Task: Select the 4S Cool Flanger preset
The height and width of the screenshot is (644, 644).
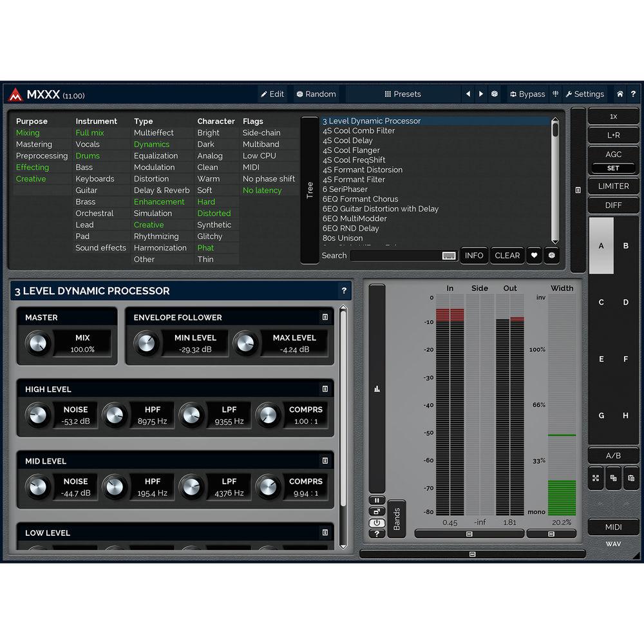Action: tap(351, 150)
